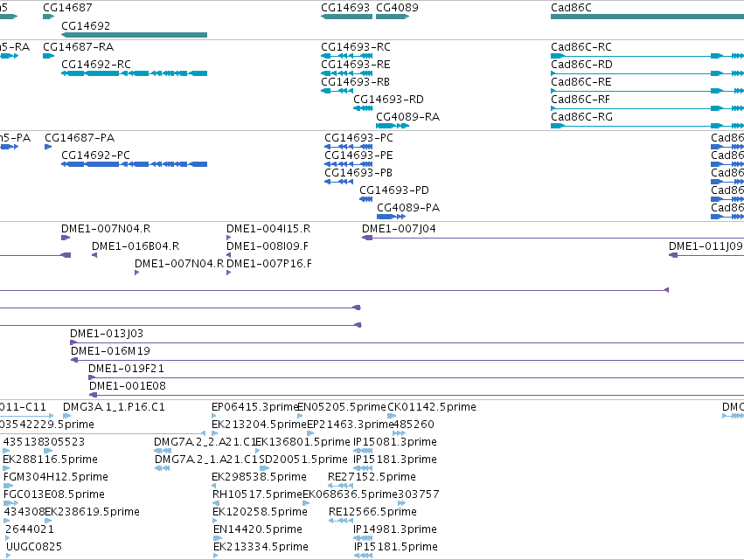The image size is (744, 560).
Task: Click EST IP14981.3prime
Action: coord(395,529)
